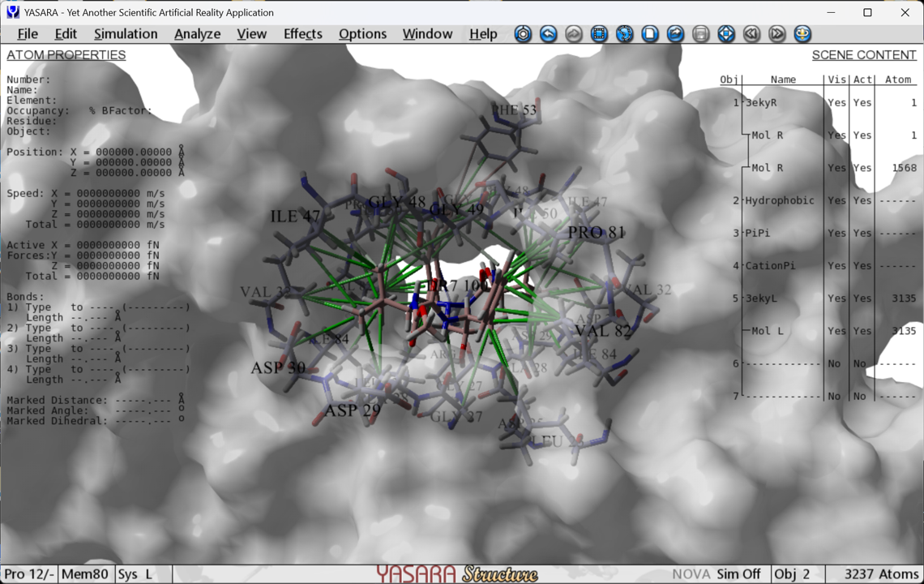Click the PHE 53 residue label
The image size is (924, 584).
515,110
